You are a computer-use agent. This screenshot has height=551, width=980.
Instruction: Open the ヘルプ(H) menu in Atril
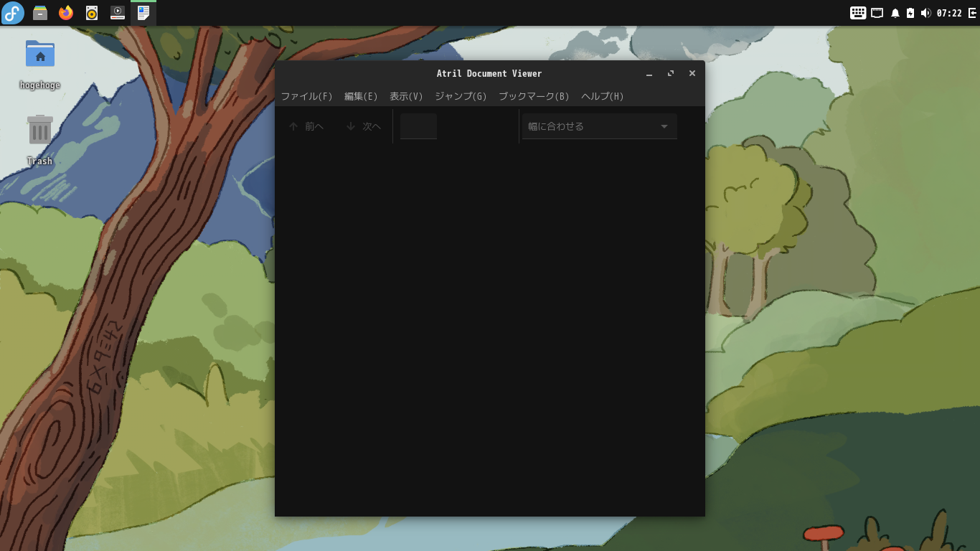pyautogui.click(x=603, y=96)
